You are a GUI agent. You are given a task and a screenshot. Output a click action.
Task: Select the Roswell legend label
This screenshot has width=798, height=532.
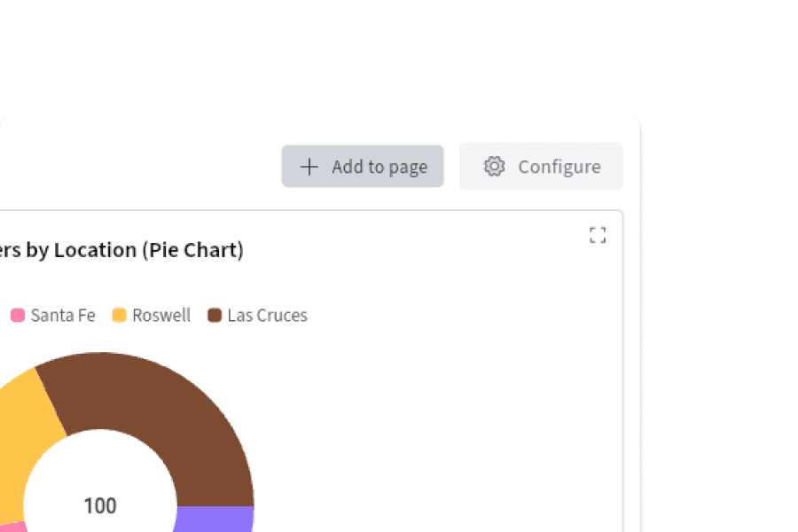click(161, 316)
